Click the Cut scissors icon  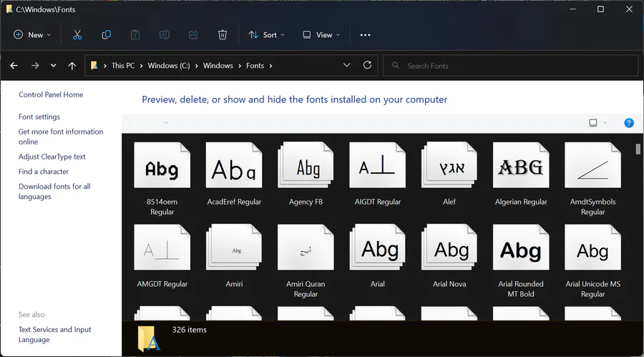pos(77,35)
